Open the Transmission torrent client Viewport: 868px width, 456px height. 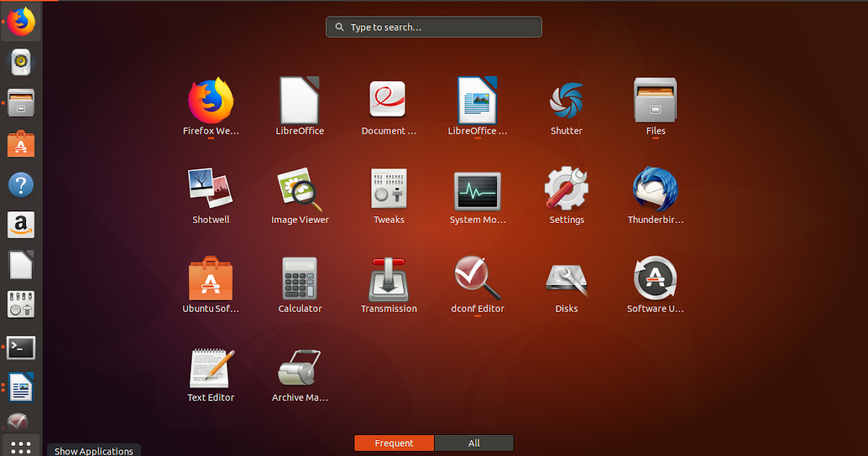388,279
